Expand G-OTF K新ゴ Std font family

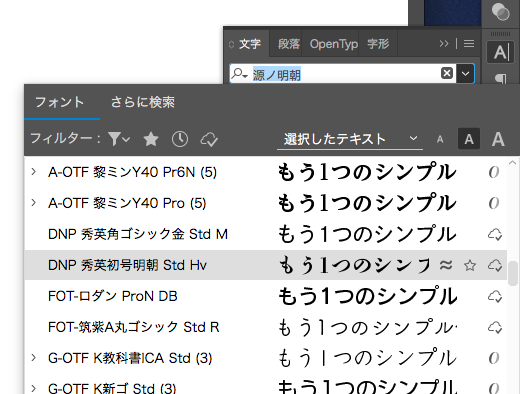coord(34,388)
